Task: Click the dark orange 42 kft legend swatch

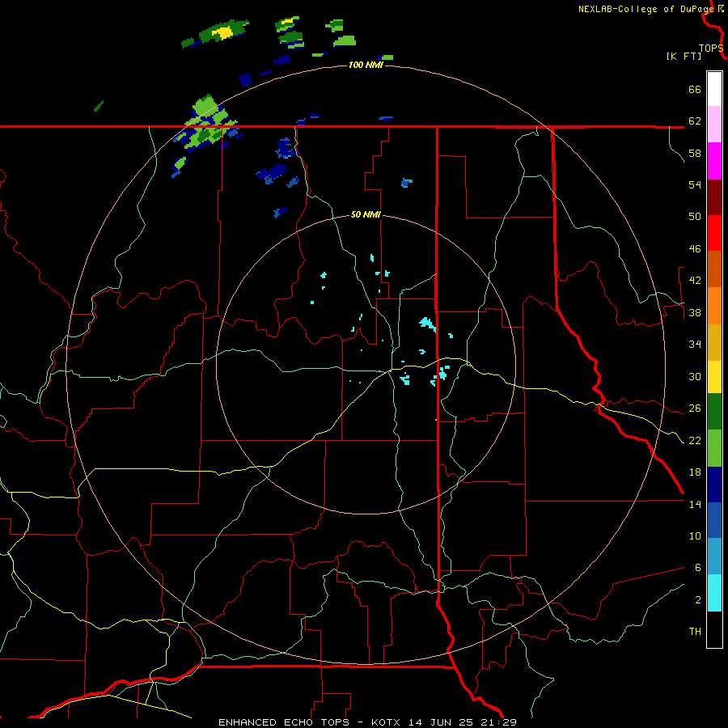Action: tap(714, 269)
